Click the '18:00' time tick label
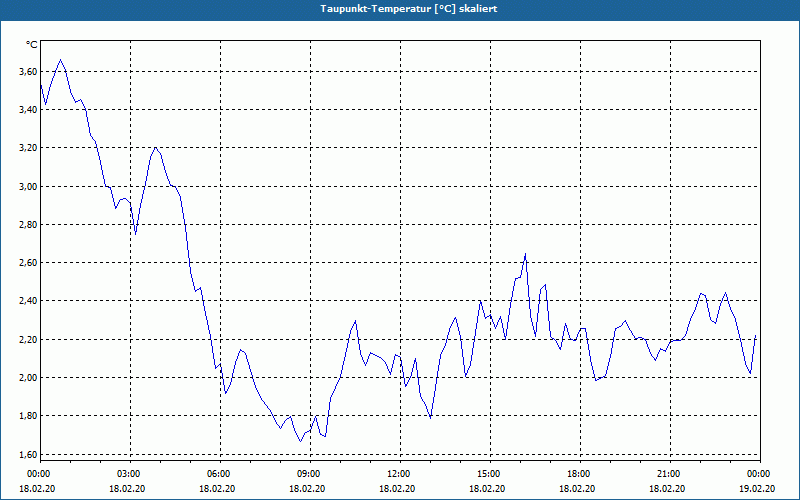Viewport: 800px width, 500px height. (x=578, y=474)
